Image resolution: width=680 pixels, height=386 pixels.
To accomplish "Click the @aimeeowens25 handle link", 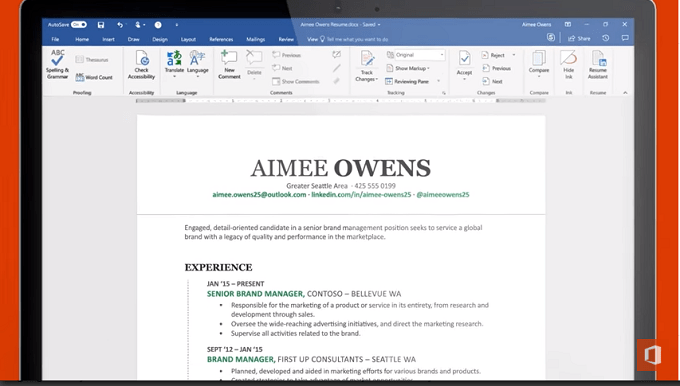I will click(x=443, y=195).
